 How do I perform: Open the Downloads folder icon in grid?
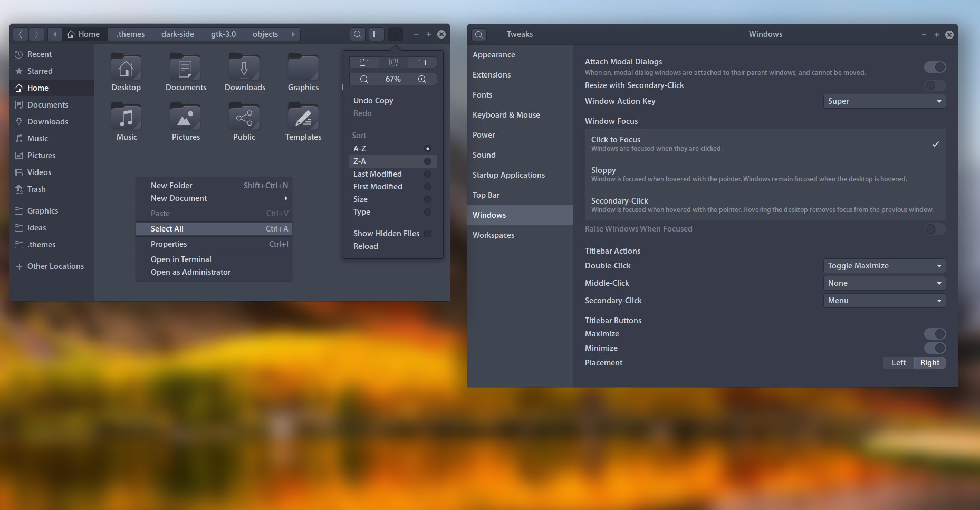pyautogui.click(x=244, y=67)
